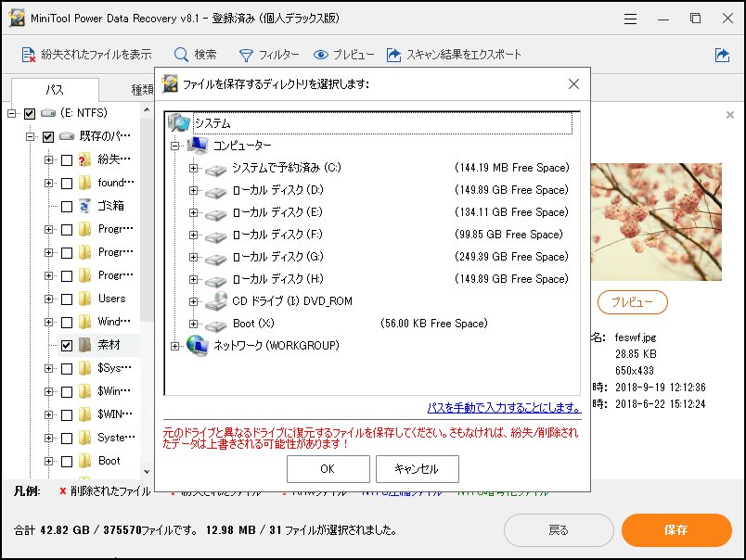Click the OK button in the dialog
The height and width of the screenshot is (560, 746).
click(x=328, y=469)
